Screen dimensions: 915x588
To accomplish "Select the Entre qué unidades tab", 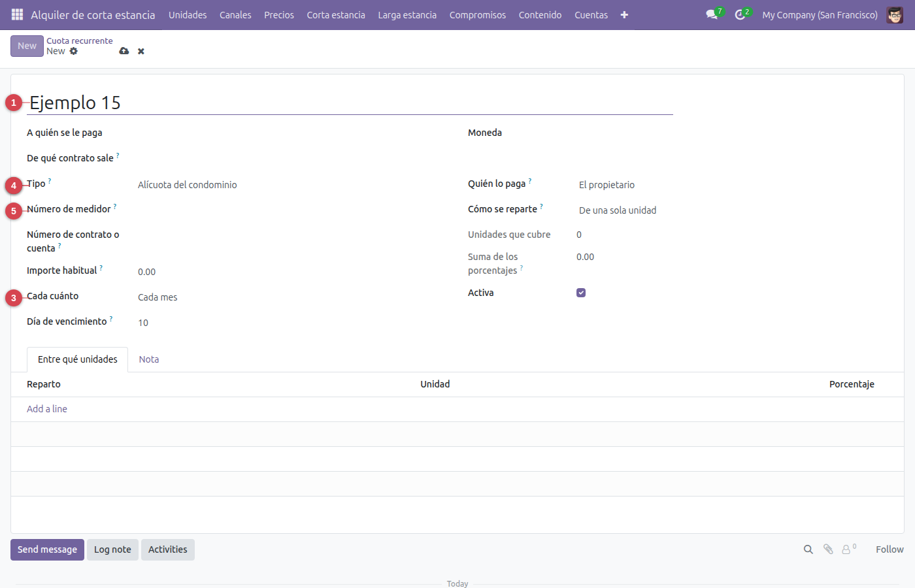I will pyautogui.click(x=78, y=359).
